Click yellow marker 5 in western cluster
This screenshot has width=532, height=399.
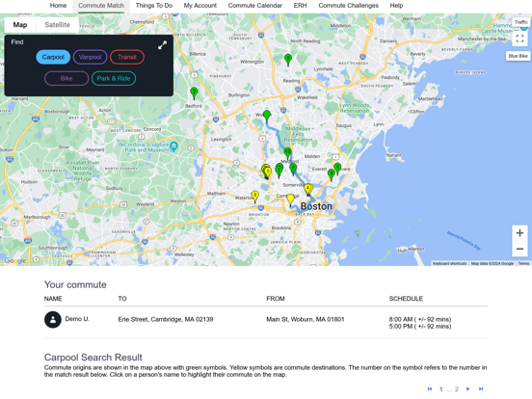pyautogui.click(x=268, y=173)
